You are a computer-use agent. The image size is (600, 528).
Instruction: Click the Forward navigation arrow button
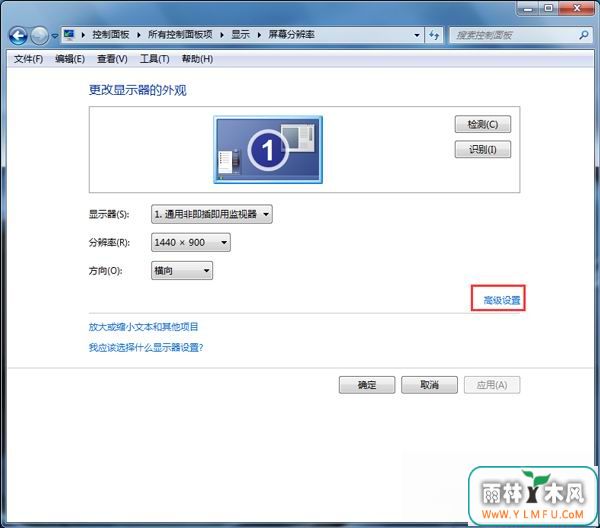(x=39, y=36)
